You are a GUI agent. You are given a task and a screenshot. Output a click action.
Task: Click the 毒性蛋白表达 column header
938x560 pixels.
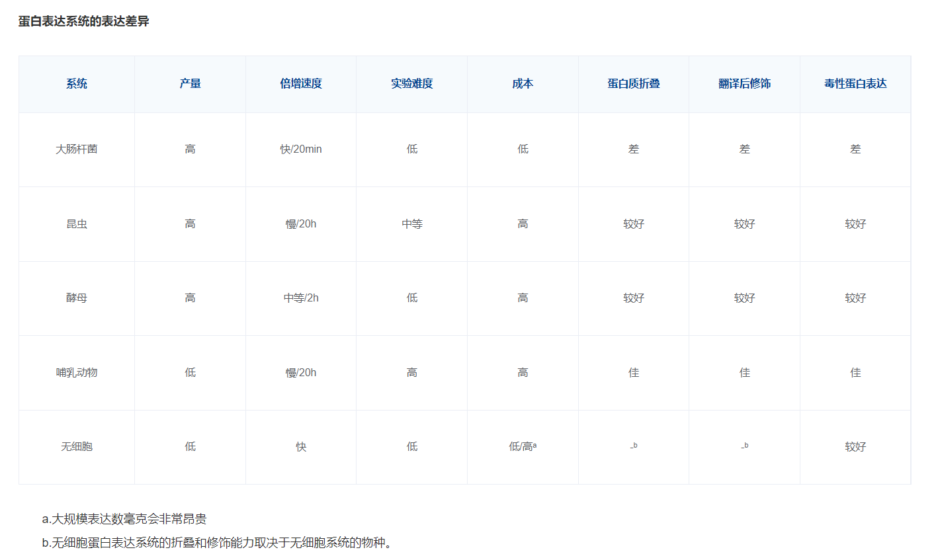[855, 83]
